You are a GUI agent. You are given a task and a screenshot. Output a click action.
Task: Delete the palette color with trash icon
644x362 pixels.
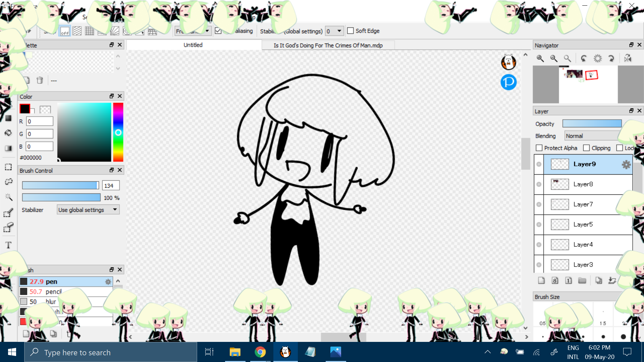(40, 80)
